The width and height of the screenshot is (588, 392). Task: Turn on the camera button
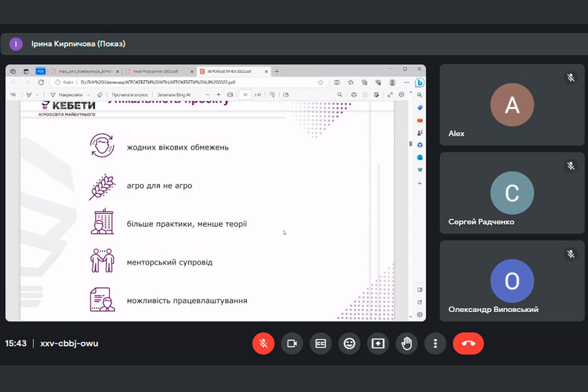click(x=292, y=343)
